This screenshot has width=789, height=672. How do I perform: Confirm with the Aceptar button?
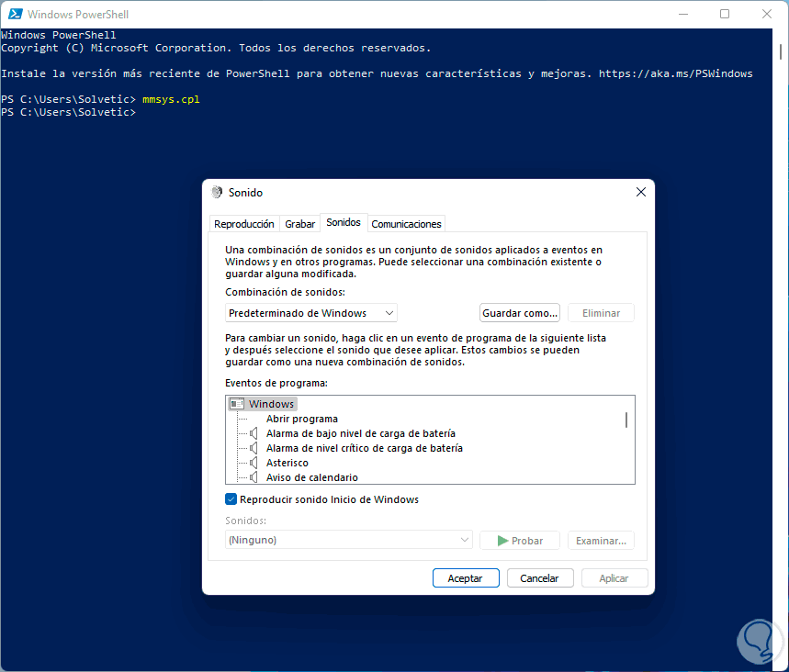point(466,578)
